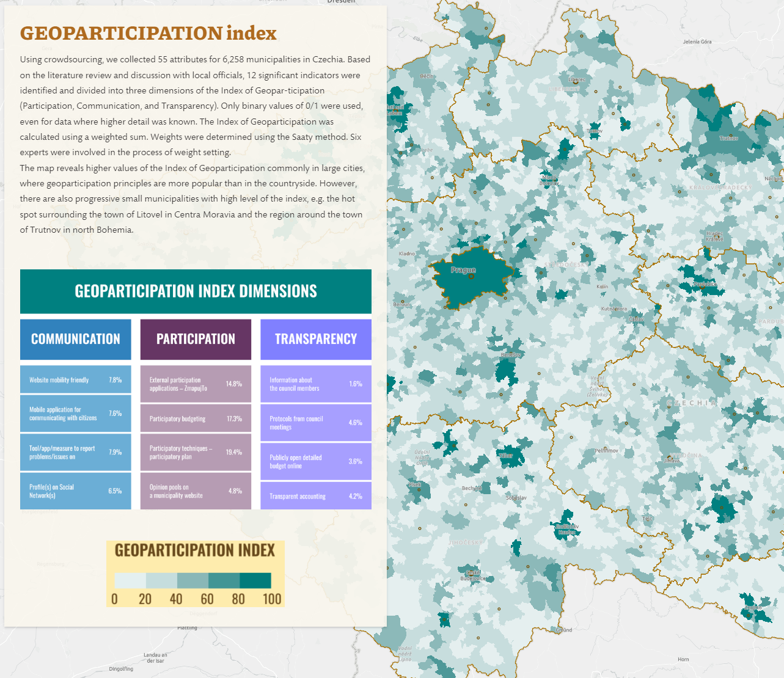Image resolution: width=784 pixels, height=678 pixels.
Task: Click the TRANSPARENCY dimension header
Action: point(316,339)
